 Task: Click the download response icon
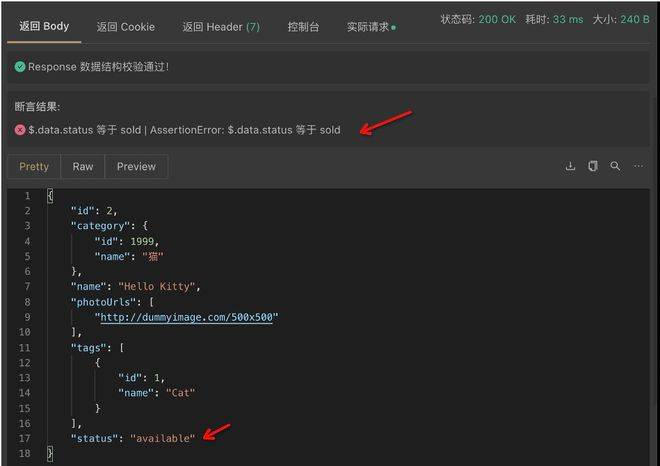coord(570,166)
